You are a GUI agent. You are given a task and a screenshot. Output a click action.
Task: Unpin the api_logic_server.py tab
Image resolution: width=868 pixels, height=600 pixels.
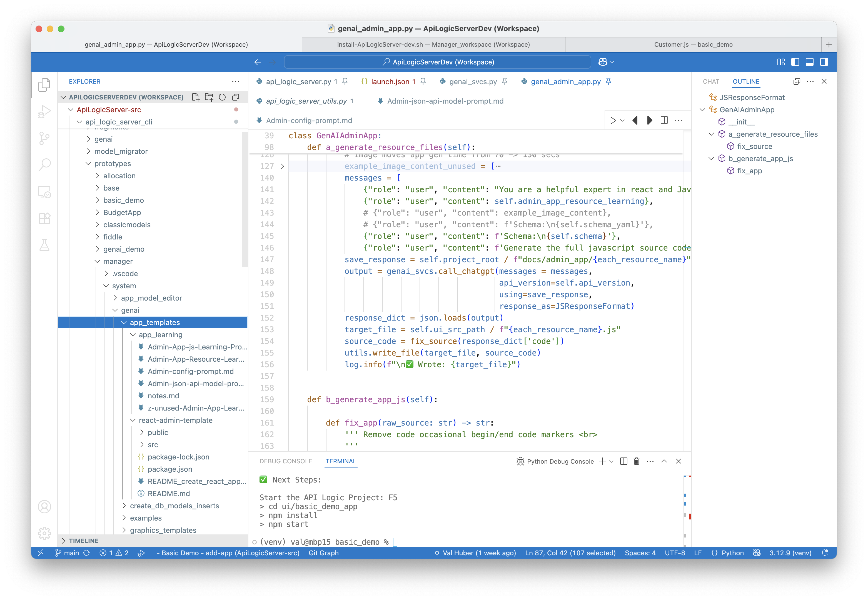pos(345,82)
